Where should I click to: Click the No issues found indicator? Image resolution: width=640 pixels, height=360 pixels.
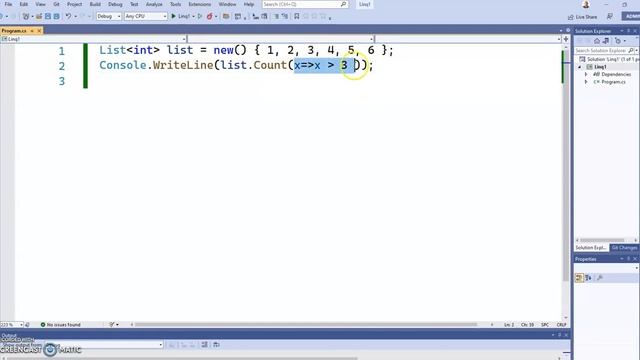pyautogui.click(x=60, y=325)
